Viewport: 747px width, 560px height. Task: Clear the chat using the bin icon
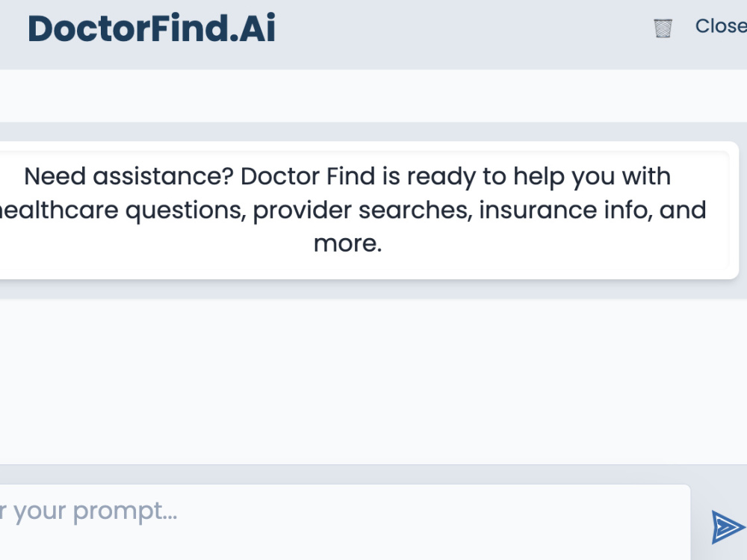pyautogui.click(x=663, y=28)
